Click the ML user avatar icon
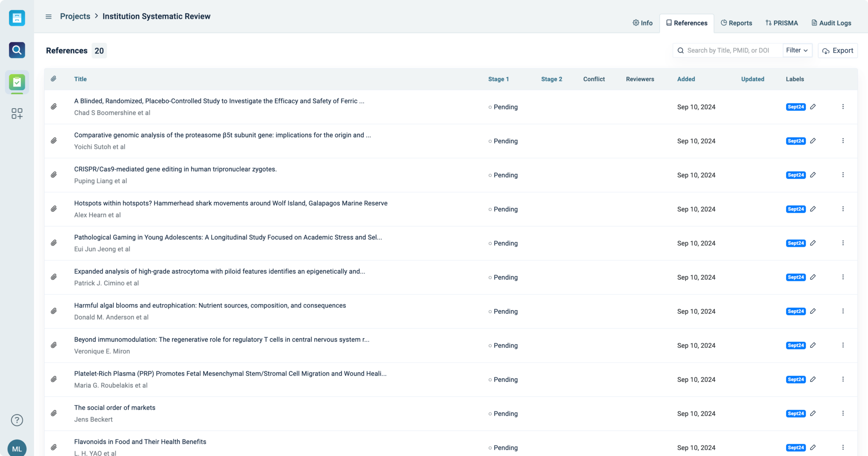 [x=17, y=448]
